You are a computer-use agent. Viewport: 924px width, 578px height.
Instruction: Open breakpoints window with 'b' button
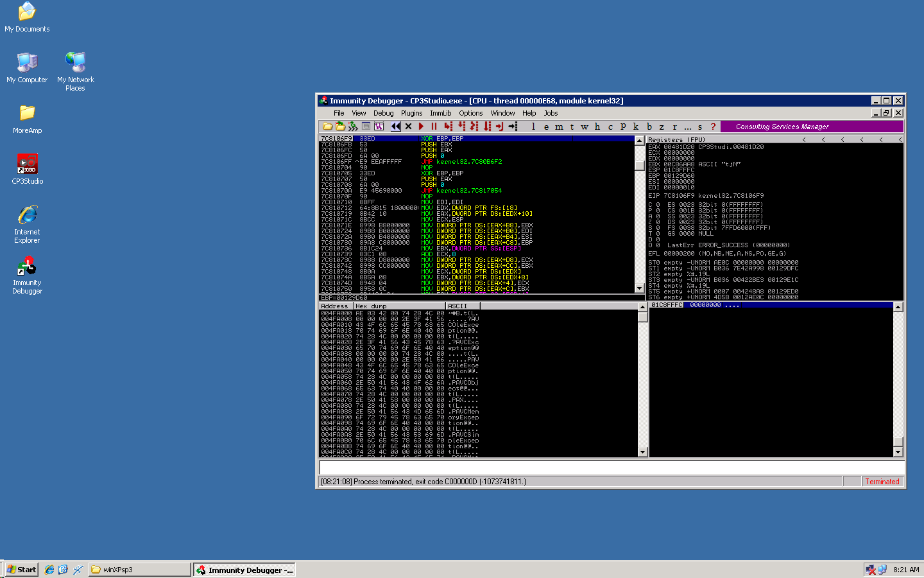[x=649, y=127]
